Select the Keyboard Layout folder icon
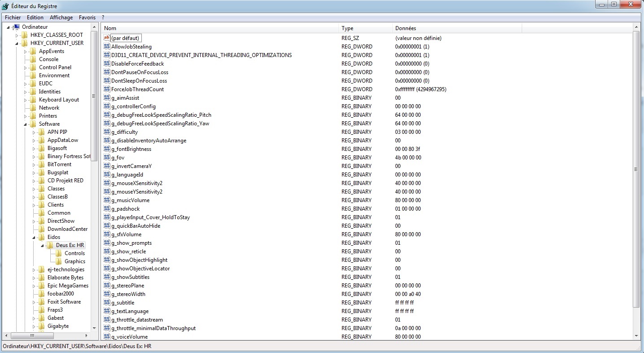Image resolution: width=644 pixels, height=353 pixels. pos(33,100)
